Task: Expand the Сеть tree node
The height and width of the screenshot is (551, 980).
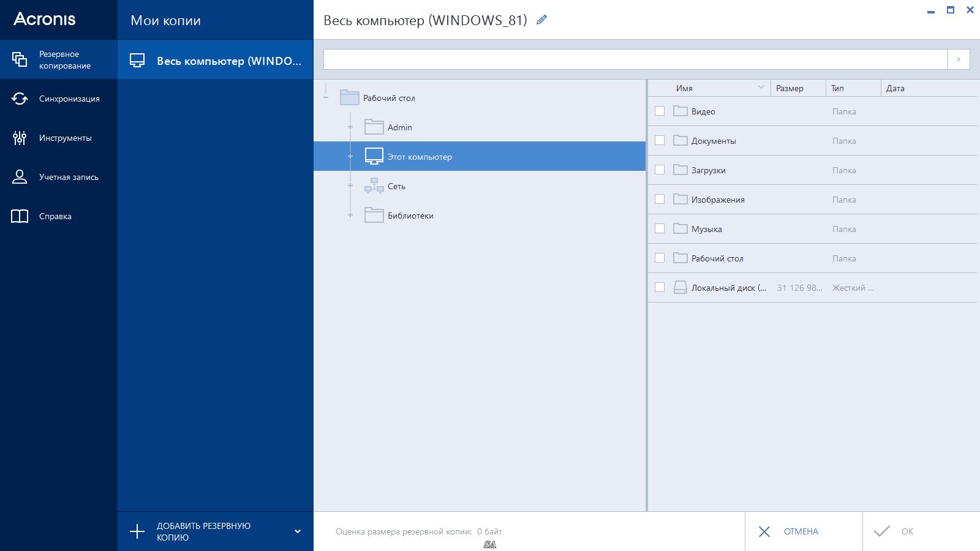Action: (x=350, y=186)
